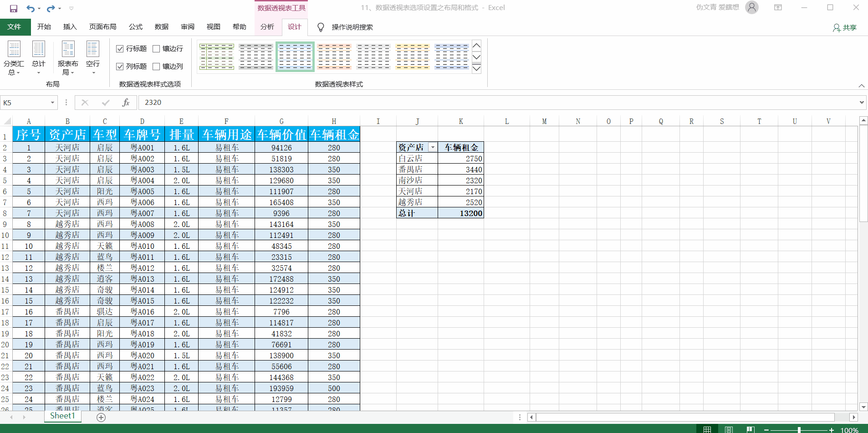Switch to the 审阅 Review tab
The image size is (868, 433).
188,27
